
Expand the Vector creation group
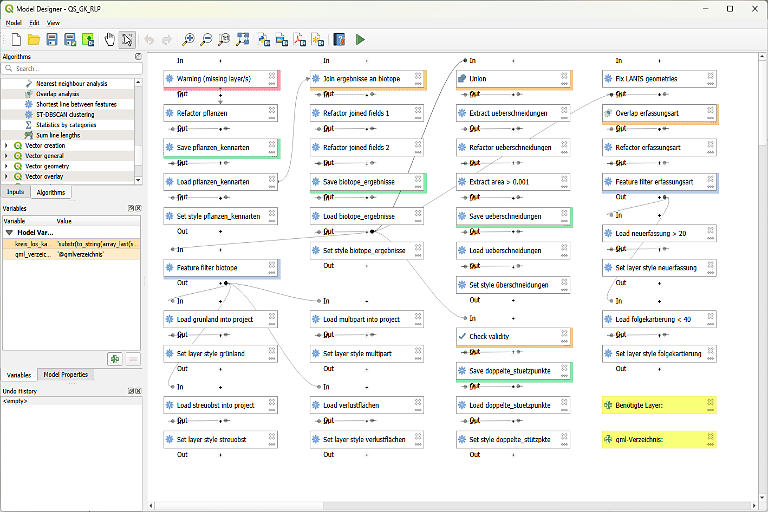pyautogui.click(x=7, y=146)
